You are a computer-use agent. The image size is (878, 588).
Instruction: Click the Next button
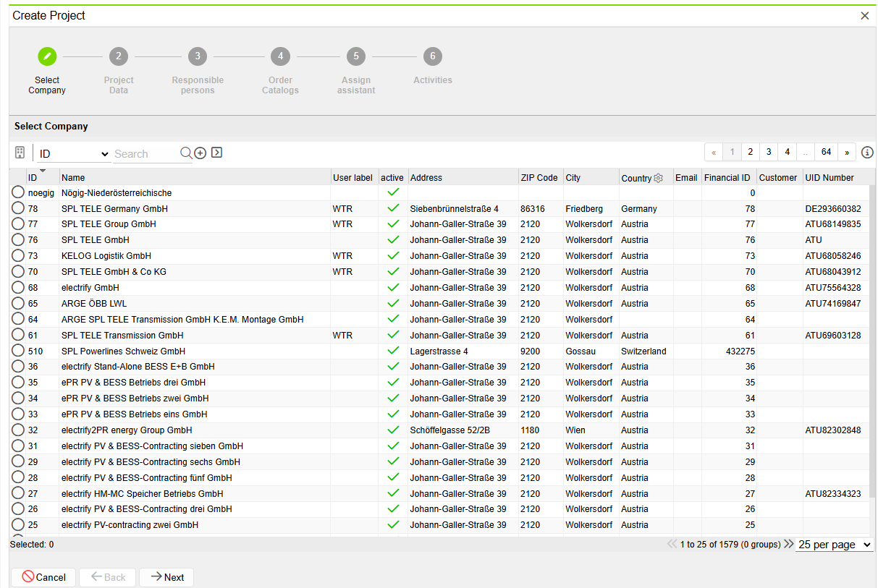166,577
